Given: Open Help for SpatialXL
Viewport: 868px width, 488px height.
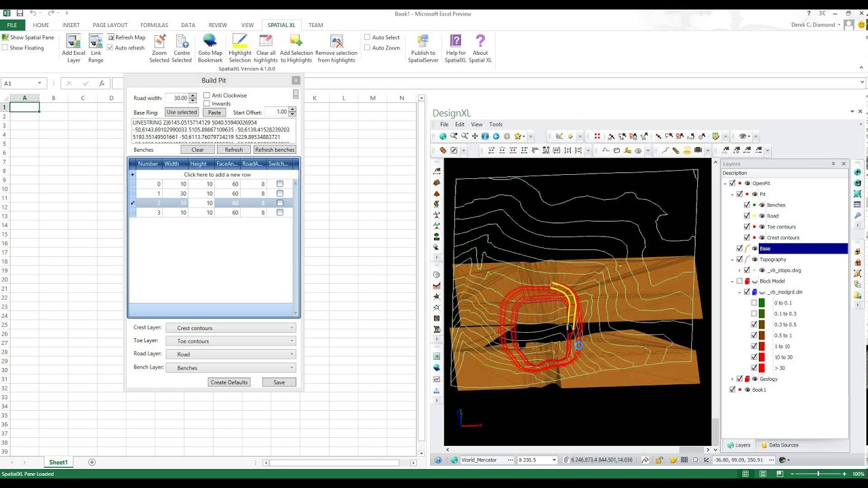Looking at the screenshot, I should tap(456, 48).
